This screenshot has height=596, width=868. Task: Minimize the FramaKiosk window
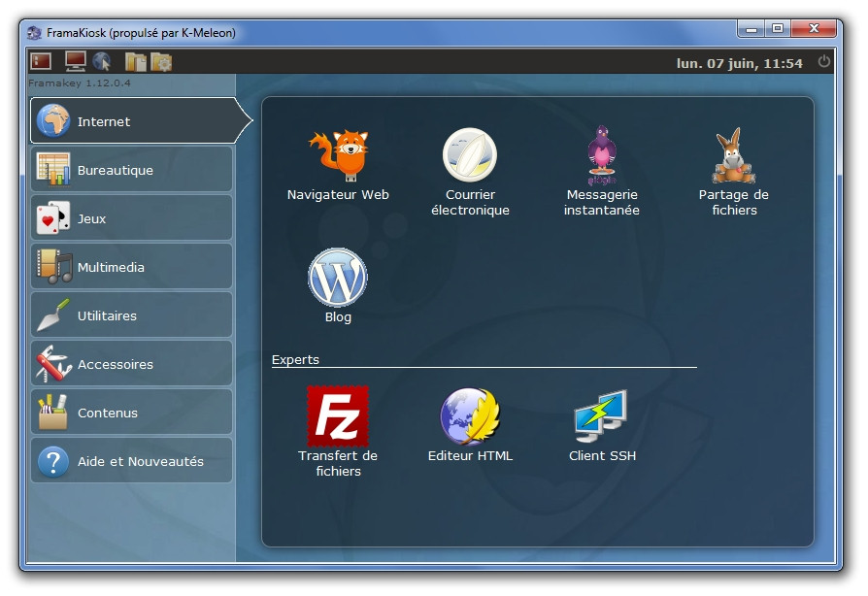pyautogui.click(x=751, y=28)
